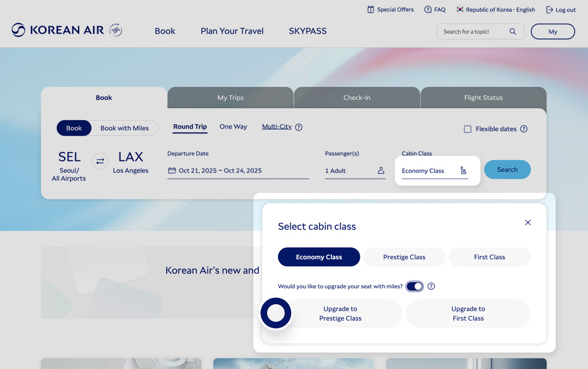Select the One Way trip option
Screen dimensions: 588x369
[x=233, y=127]
